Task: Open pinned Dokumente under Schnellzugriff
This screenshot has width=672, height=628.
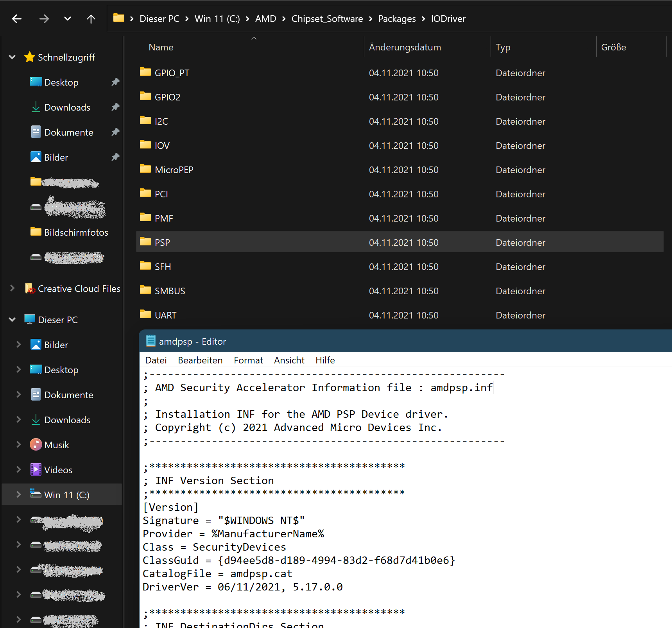Action: pos(69,132)
